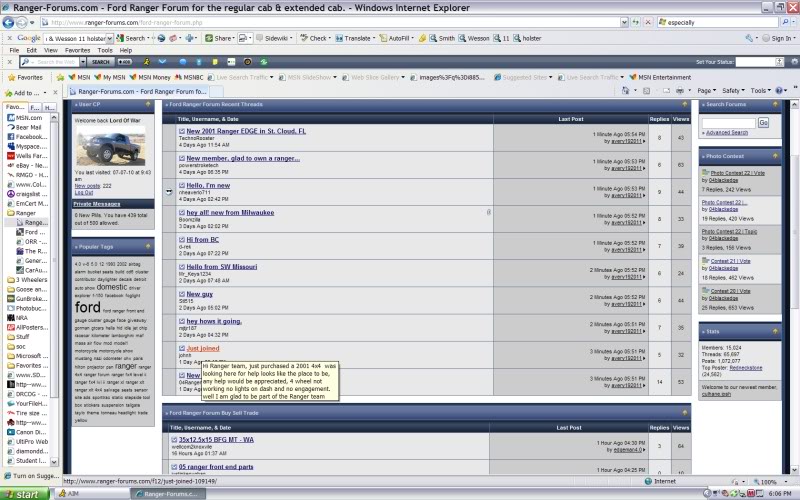Click the Sidewiki toolbar button

click(272, 38)
